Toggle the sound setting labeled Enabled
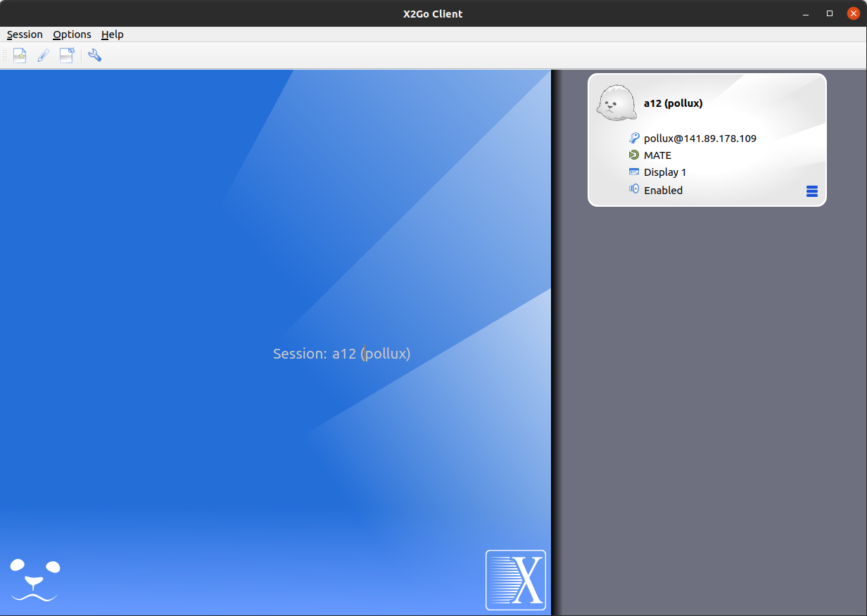Screen dimensions: 867x616 [x=663, y=191]
